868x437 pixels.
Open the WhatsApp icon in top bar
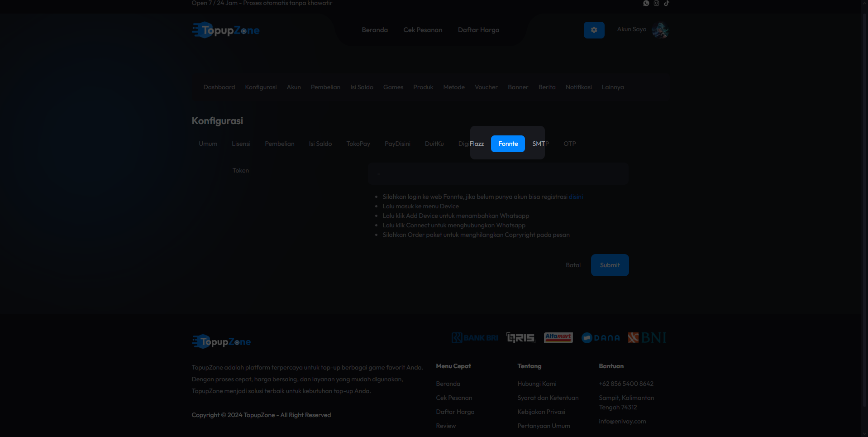[646, 3]
